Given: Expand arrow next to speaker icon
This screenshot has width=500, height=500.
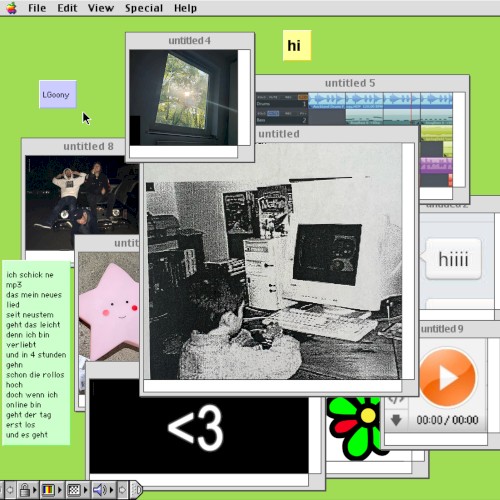Looking at the screenshot, I should (111, 490).
